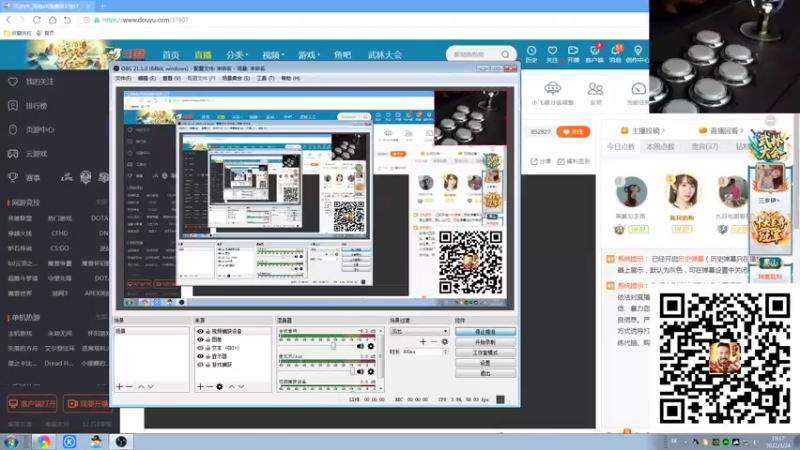Open OBS 编辑(E) menu
The height and width of the screenshot is (450, 800).
point(146,78)
